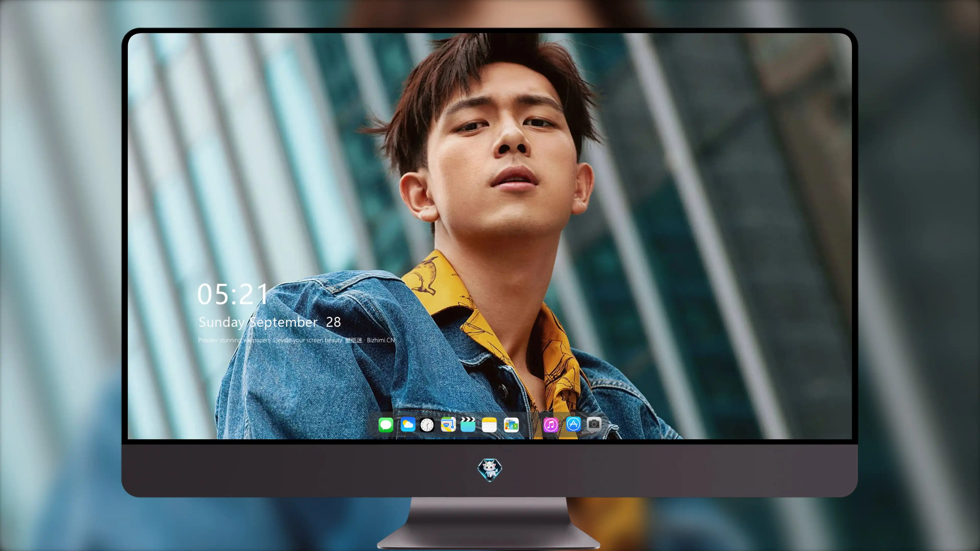Viewport: 980px width, 551px height.
Task: Open the photo collage app in the dock
Action: tap(511, 425)
